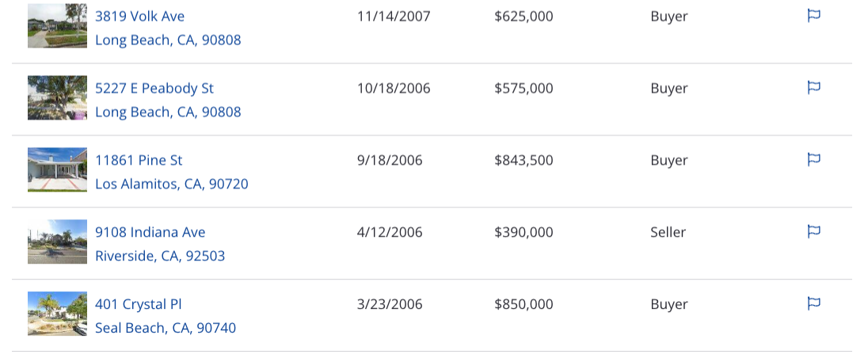View the 11861 Pine St property photo
868x358 pixels.
coord(58,169)
